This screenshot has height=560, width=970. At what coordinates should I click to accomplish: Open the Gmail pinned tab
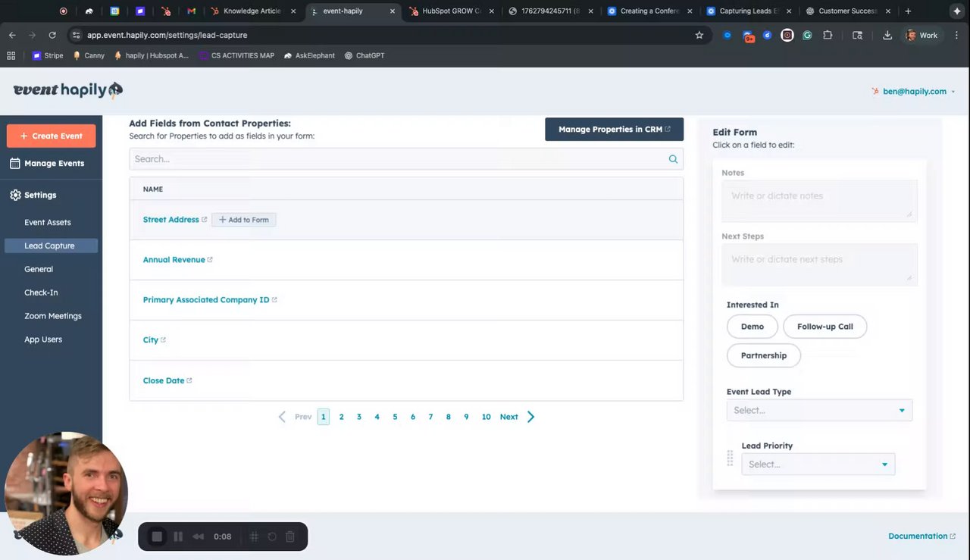click(x=191, y=11)
